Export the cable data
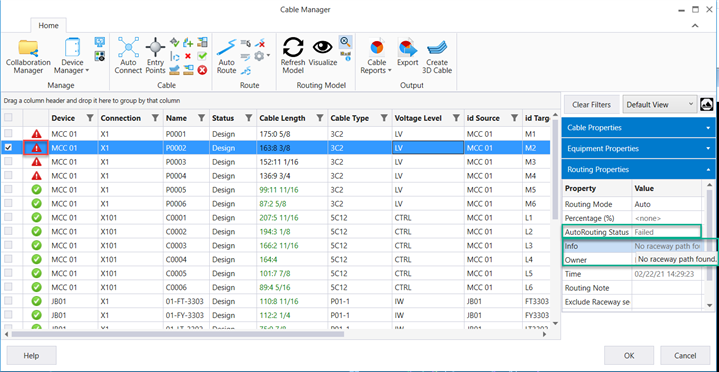Viewport: 719px width, 372px height. click(408, 53)
